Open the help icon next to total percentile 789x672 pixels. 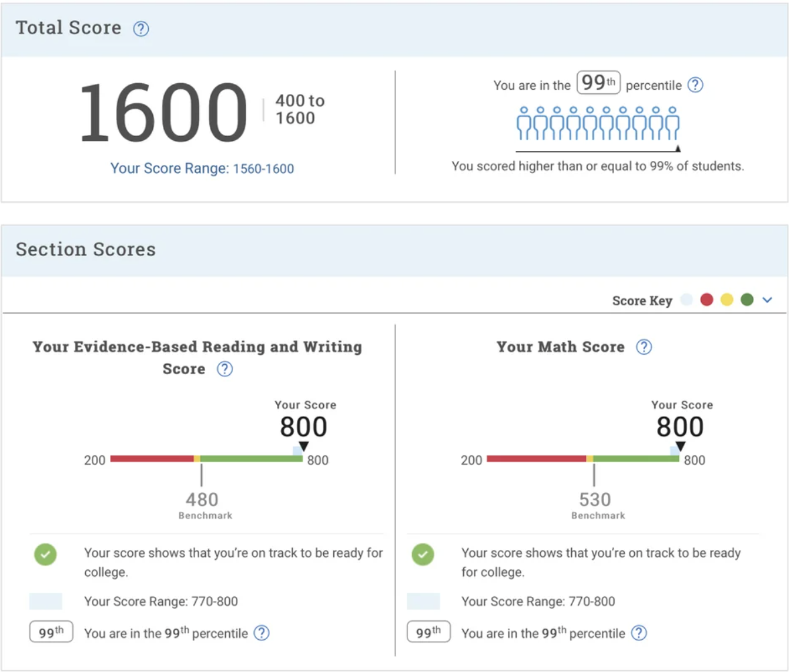(695, 85)
